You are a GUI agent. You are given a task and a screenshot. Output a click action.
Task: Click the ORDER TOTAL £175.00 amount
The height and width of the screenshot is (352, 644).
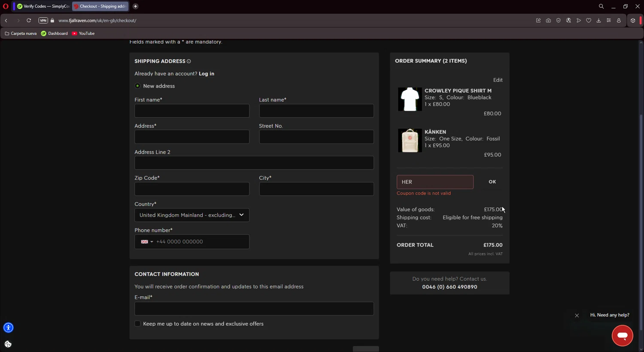[x=493, y=245]
